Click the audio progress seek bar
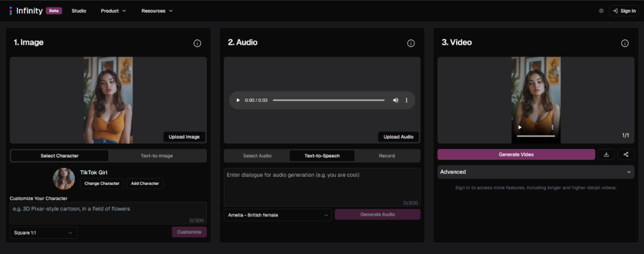Screen dimensions: 644x254 [x=328, y=100]
